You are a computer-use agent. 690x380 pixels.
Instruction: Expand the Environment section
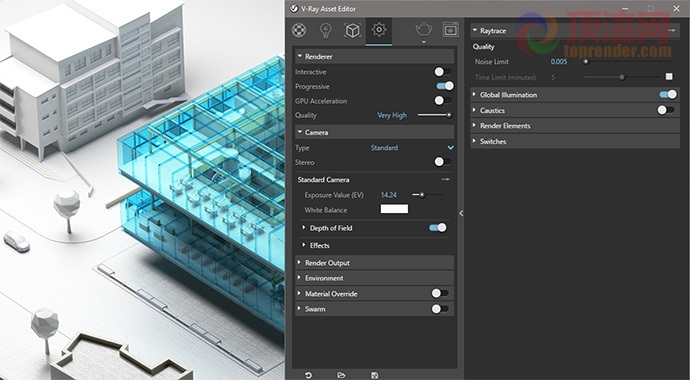[x=299, y=278]
